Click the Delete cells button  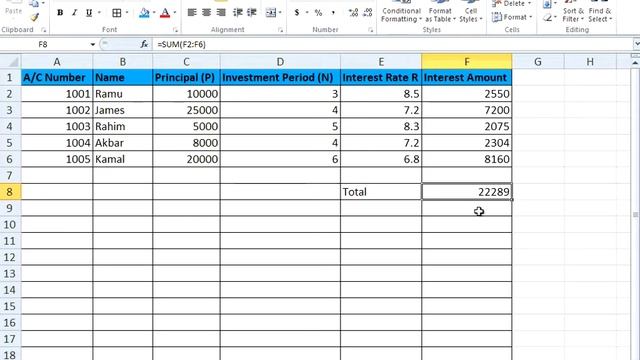(x=512, y=4)
